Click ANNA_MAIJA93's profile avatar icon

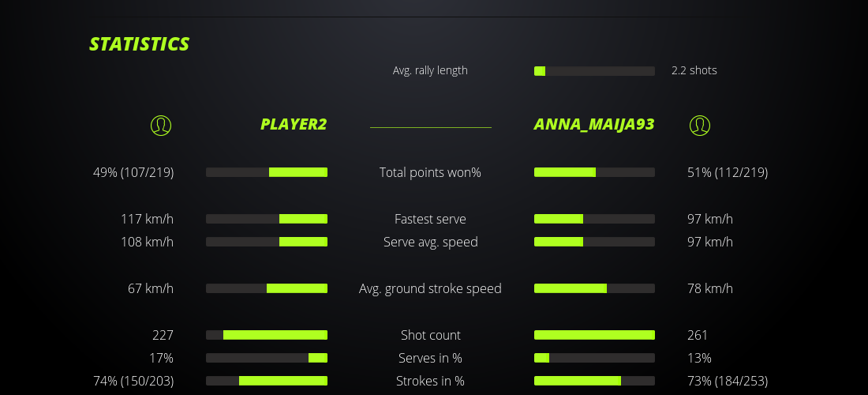click(700, 125)
